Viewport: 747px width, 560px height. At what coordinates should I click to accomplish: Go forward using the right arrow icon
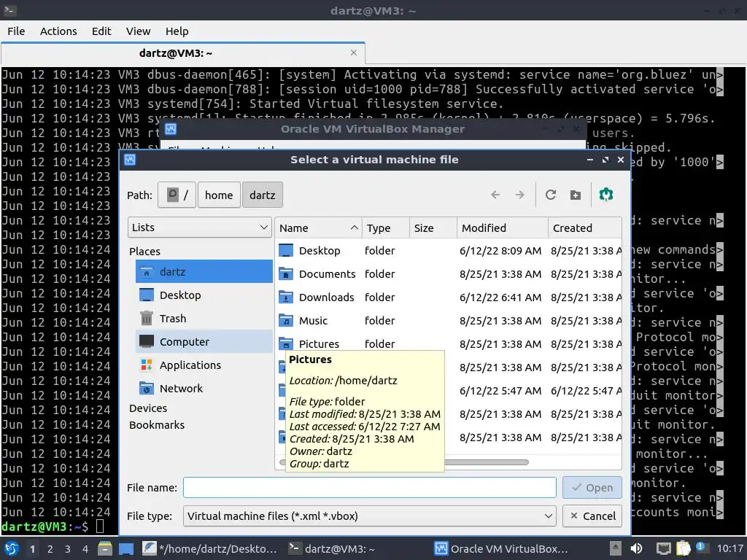click(x=519, y=195)
